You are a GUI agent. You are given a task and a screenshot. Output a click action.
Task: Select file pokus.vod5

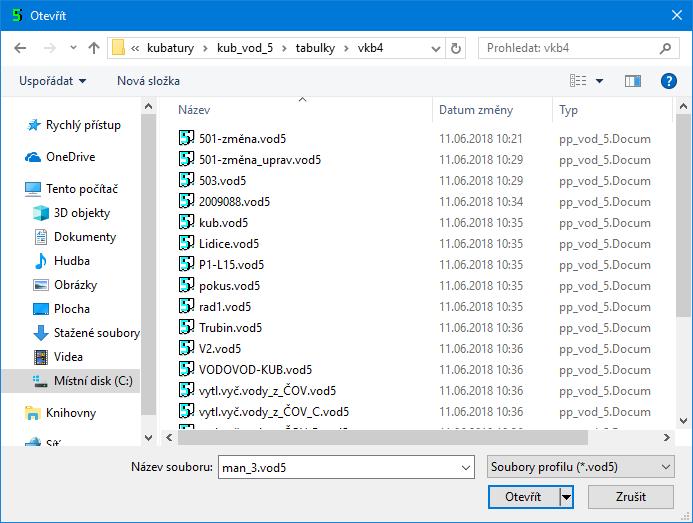point(229,286)
